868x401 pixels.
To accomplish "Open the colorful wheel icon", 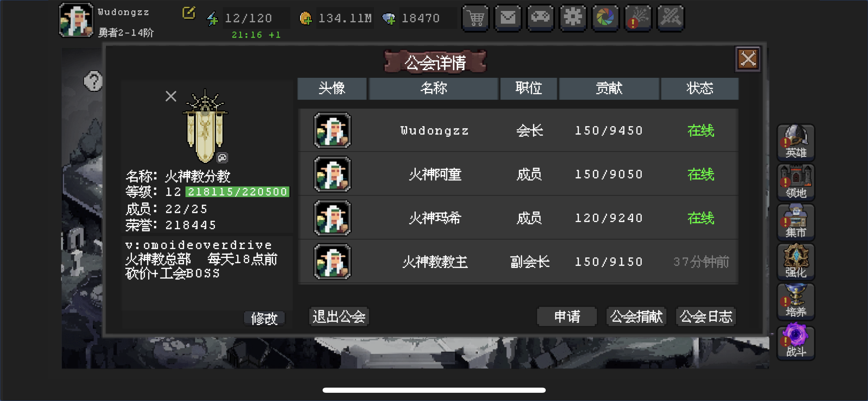I will click(x=605, y=18).
